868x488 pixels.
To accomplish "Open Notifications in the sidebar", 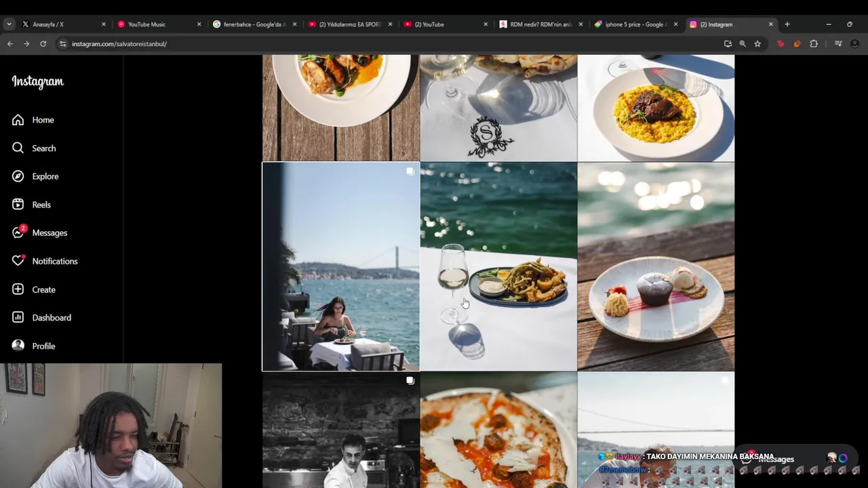I will pyautogui.click(x=45, y=261).
